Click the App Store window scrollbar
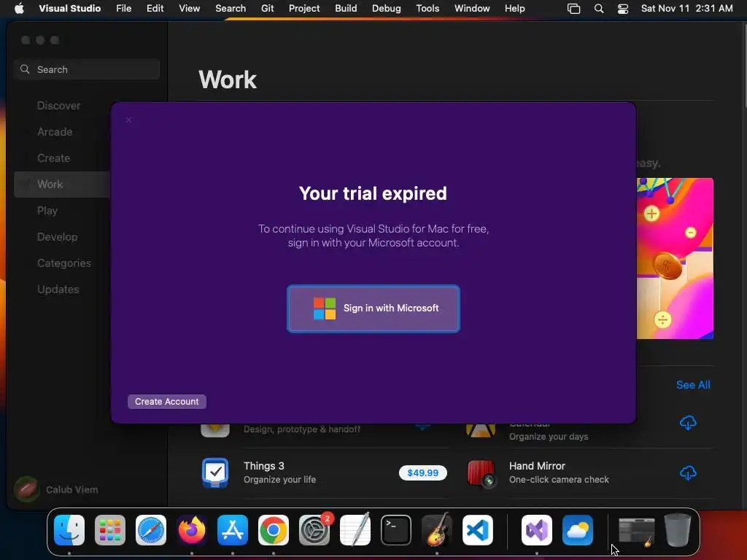Image resolution: width=747 pixels, height=560 pixels. pyautogui.click(x=744, y=66)
